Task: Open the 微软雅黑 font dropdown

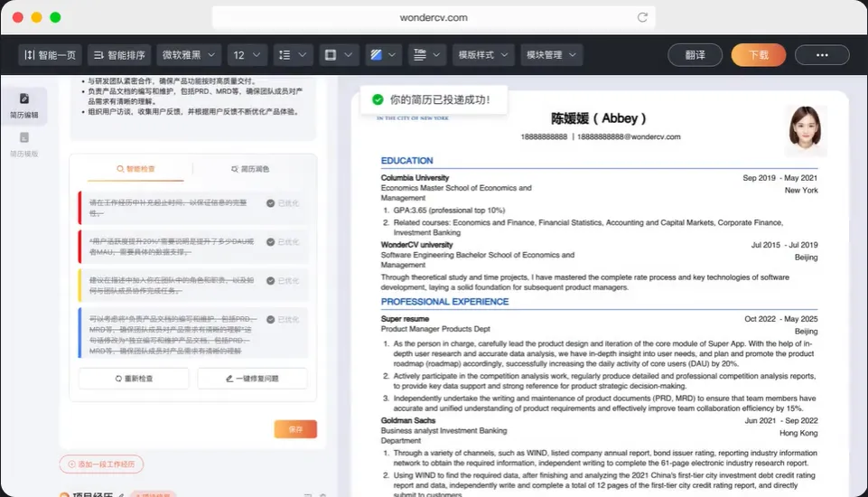Action: 189,55
